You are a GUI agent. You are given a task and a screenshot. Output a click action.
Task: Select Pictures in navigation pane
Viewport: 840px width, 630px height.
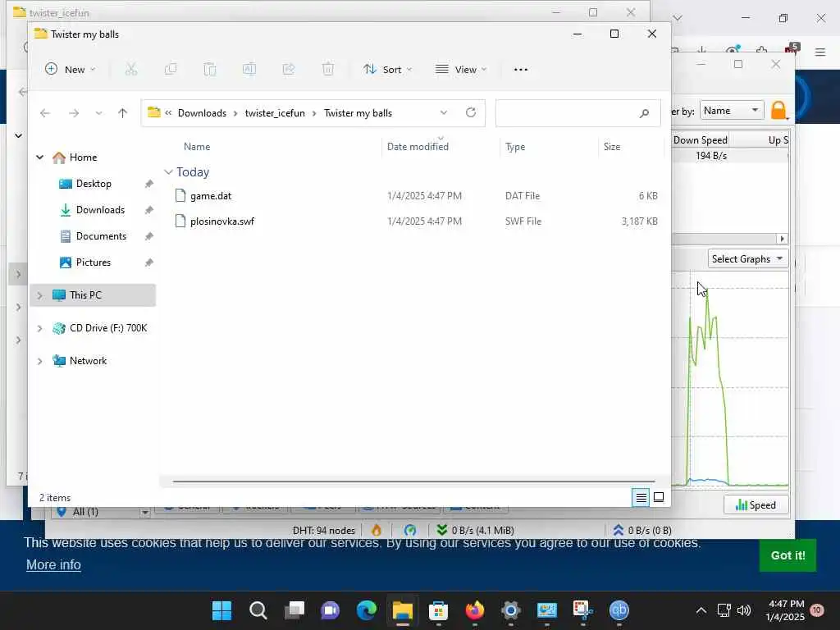click(x=94, y=262)
